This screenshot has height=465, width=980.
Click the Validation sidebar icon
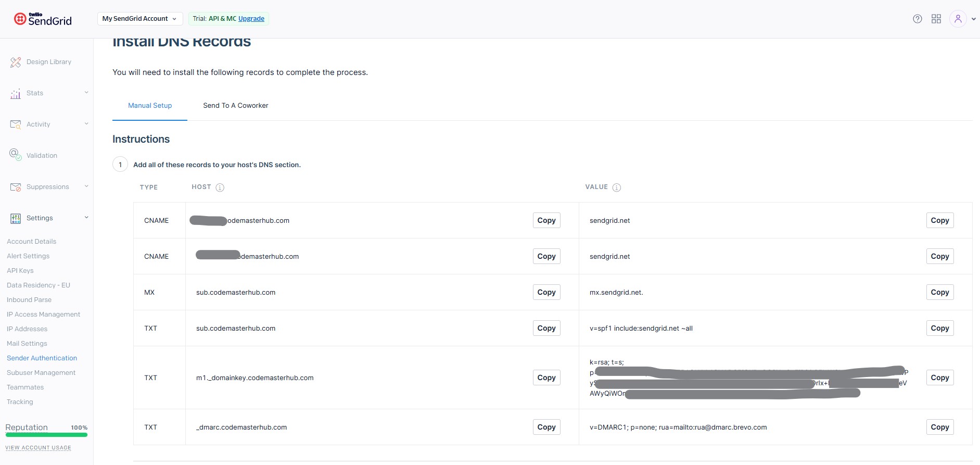(x=16, y=155)
